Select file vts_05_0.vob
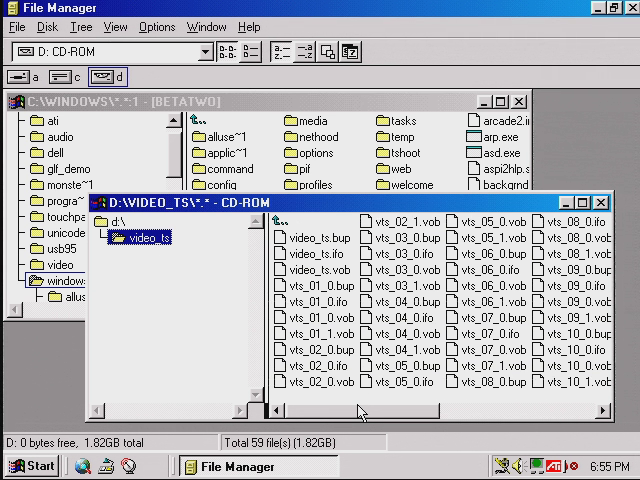Viewport: 640px width, 480px height. click(487, 222)
